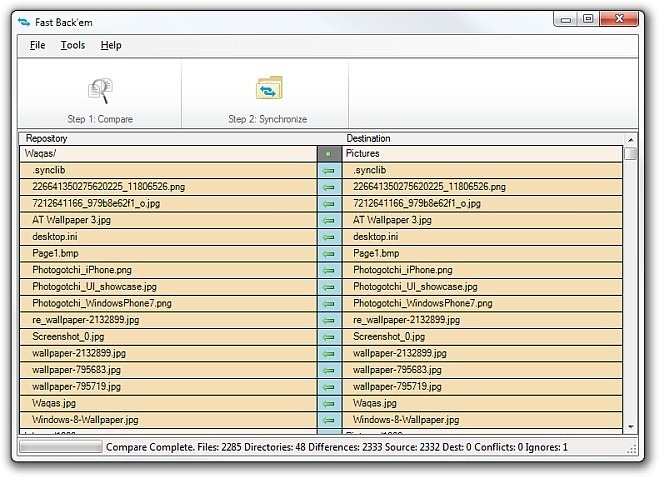This screenshot has height=478, width=660.
Task: Click the sync arrow beside .synclib
Action: coord(329,171)
